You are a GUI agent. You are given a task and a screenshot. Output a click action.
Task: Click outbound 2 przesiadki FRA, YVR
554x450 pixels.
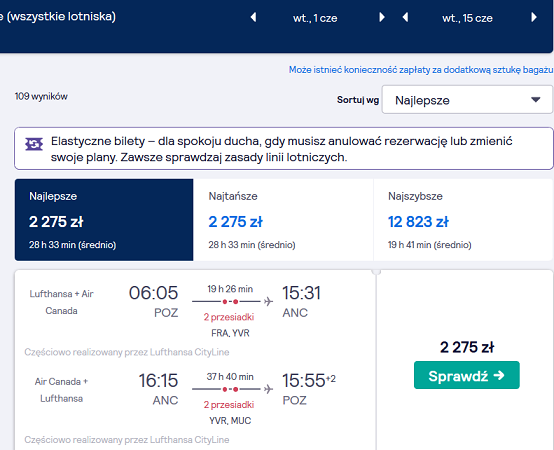point(230,325)
